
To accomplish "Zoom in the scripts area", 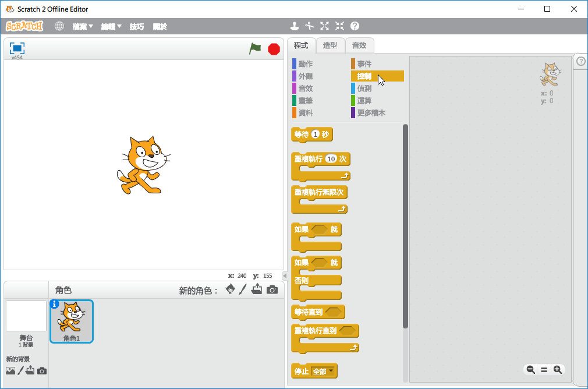I will (x=558, y=370).
